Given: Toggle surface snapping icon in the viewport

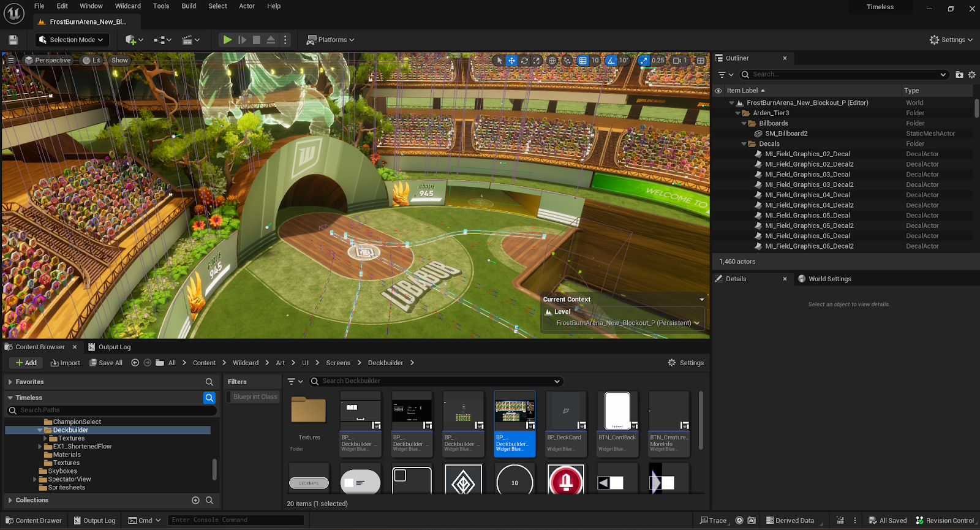Looking at the screenshot, I should [x=567, y=61].
